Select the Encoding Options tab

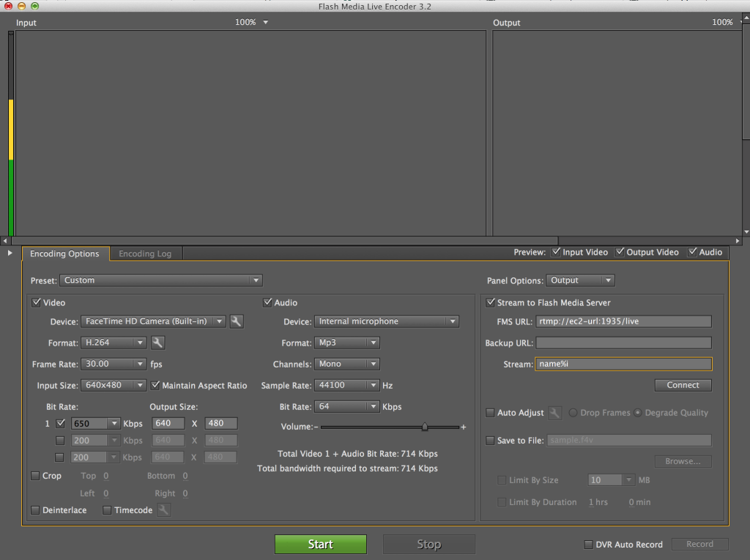coord(65,253)
